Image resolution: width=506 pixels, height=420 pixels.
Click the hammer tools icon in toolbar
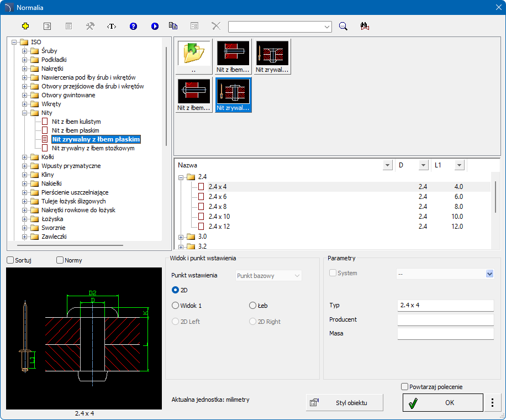point(90,26)
